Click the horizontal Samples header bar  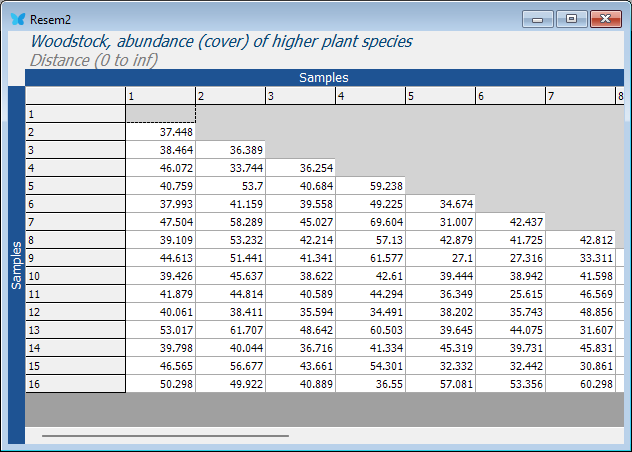click(323, 77)
